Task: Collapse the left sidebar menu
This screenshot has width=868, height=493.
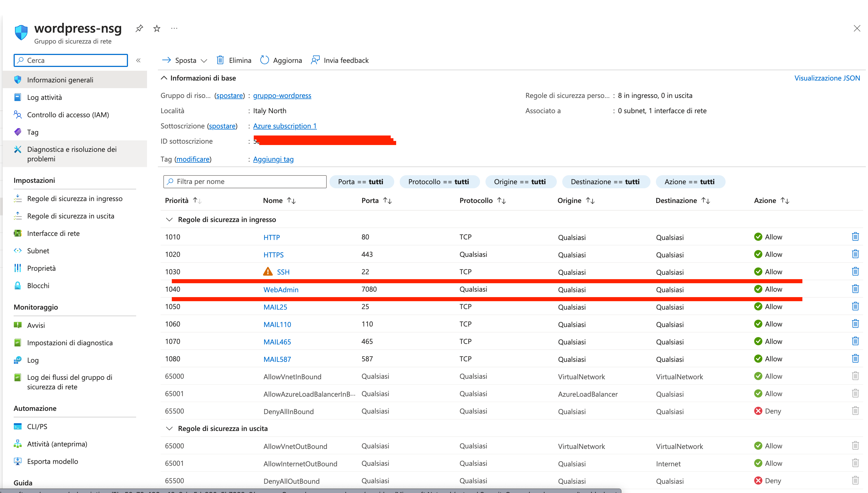Action: 138,60
